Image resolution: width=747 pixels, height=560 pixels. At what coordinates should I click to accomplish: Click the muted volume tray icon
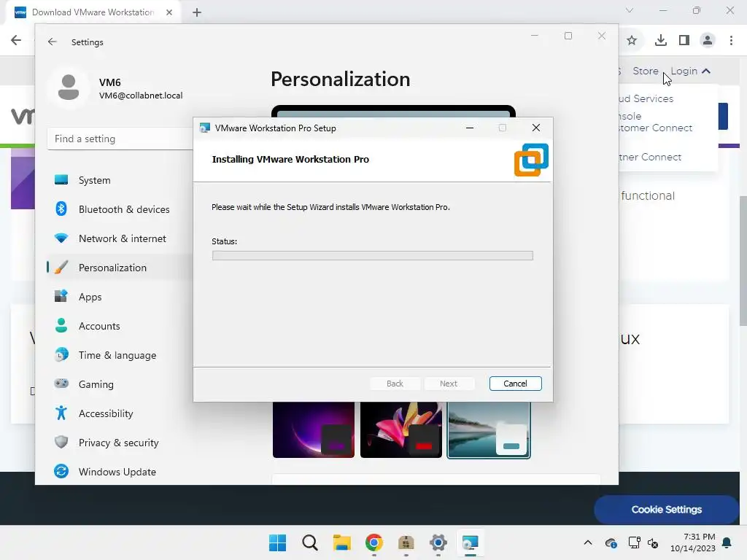click(x=653, y=542)
